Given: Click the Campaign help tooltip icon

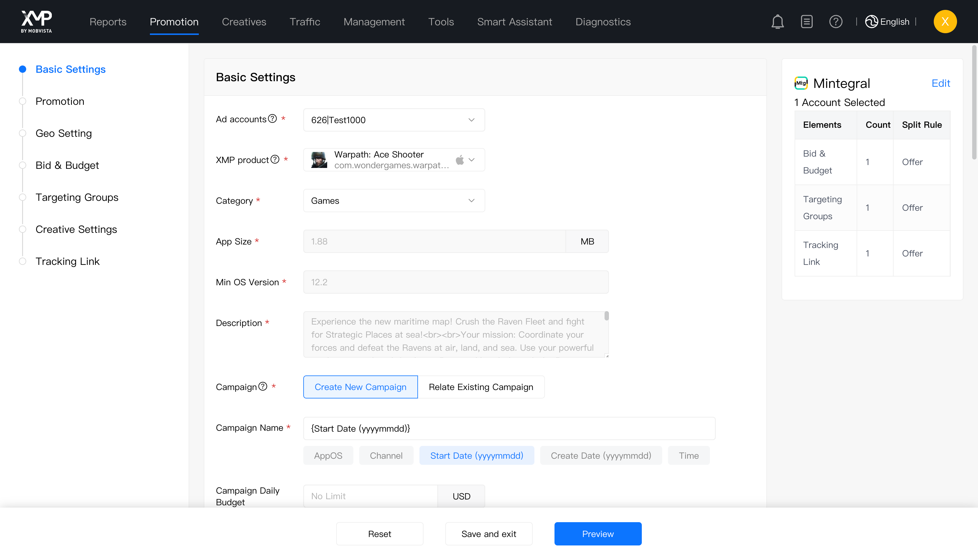Looking at the screenshot, I should 263,387.
